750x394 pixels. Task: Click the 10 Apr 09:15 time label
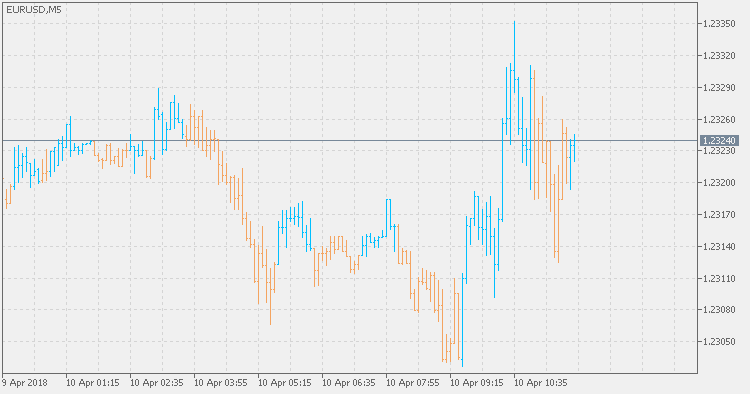(x=477, y=383)
